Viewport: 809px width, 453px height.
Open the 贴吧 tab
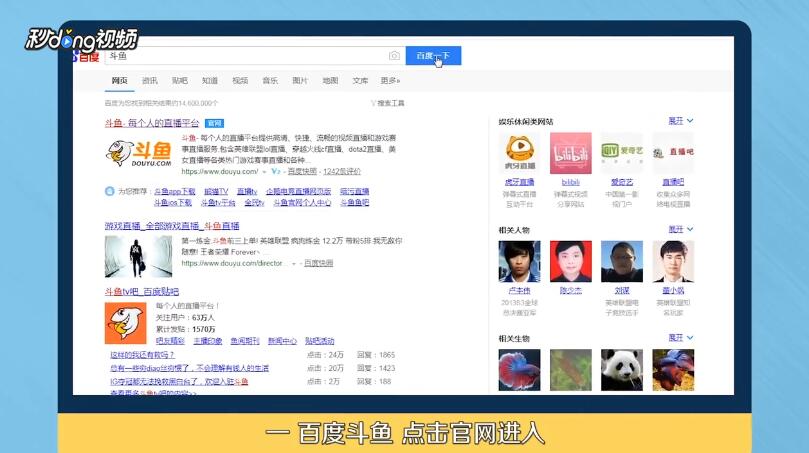[180, 80]
